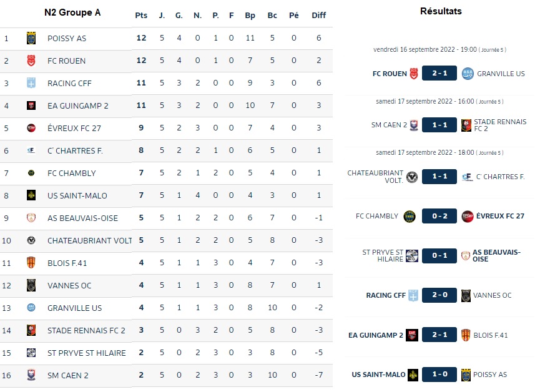
Task: Click the US Saint-Malo crest in standings
Action: tap(31, 195)
